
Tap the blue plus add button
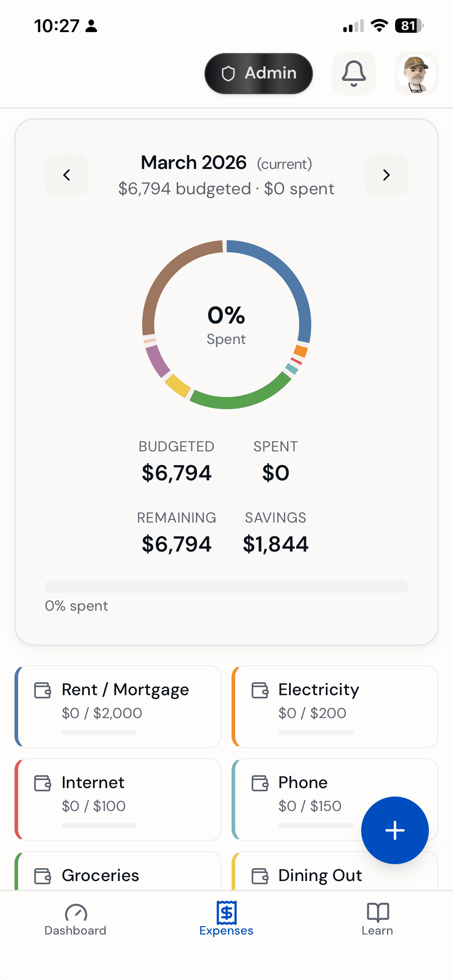(395, 830)
